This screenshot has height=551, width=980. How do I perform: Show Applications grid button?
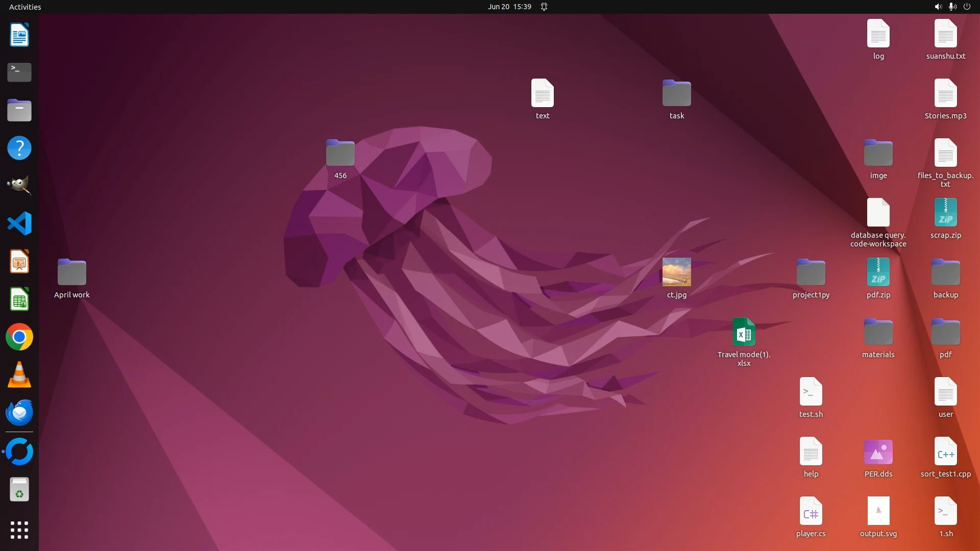click(19, 530)
